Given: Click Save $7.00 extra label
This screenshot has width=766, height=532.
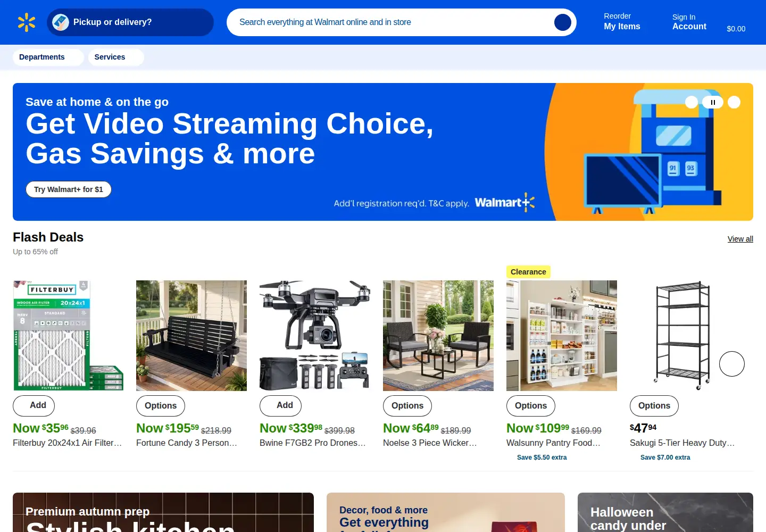Looking at the screenshot, I should coord(665,458).
